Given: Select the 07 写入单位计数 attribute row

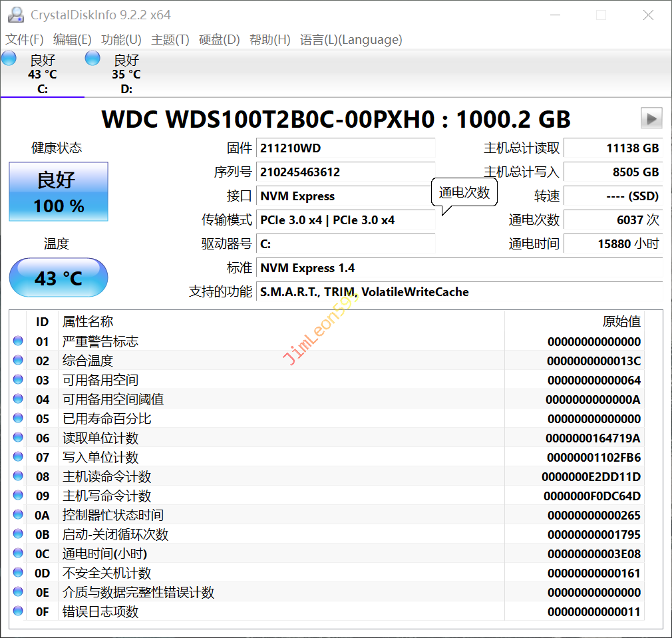Looking at the screenshot, I should click(266, 457).
